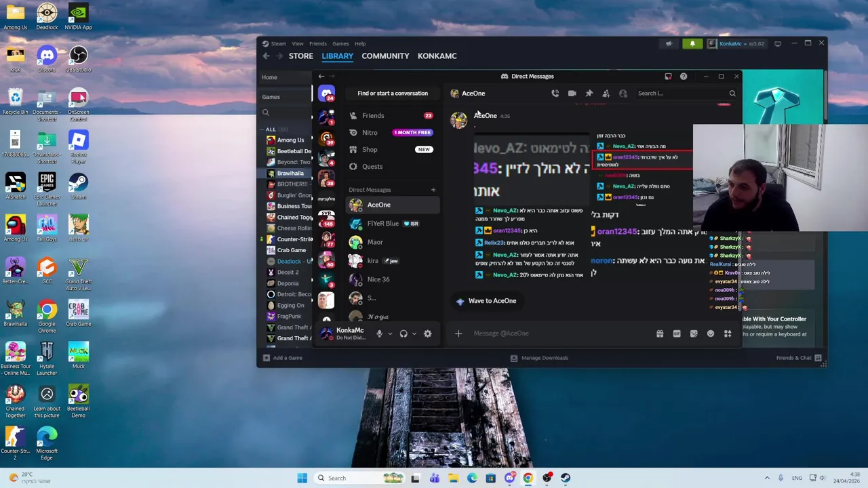Viewport: 868px width, 488px height.
Task: Open Friends menu in Steam
Action: (x=318, y=44)
